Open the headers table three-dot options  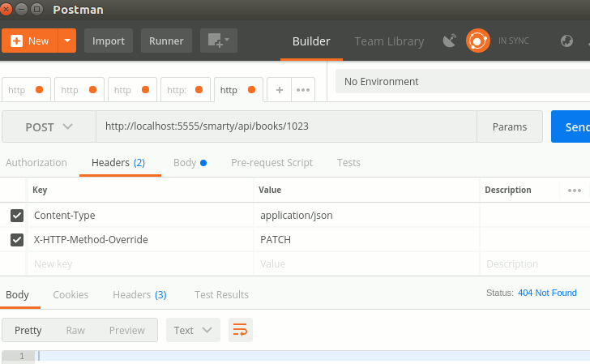pos(575,191)
